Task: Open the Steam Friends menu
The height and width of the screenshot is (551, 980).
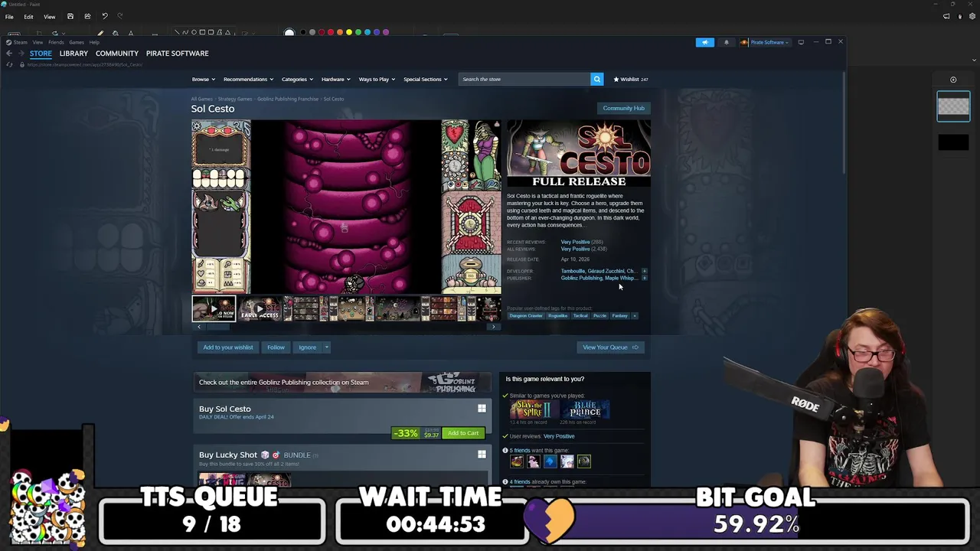Action: 56,43
